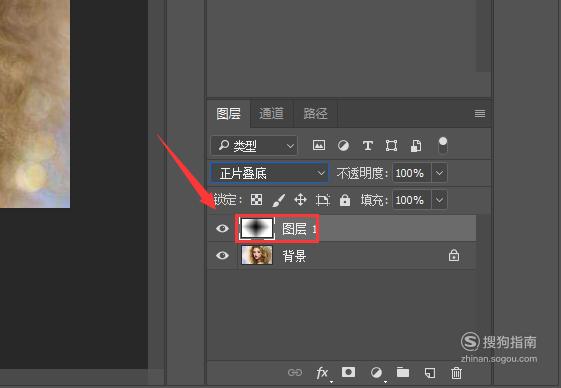Screen dimensions: 561x388
Task: Filter layers by pixel layers icon
Action: [x=319, y=145]
